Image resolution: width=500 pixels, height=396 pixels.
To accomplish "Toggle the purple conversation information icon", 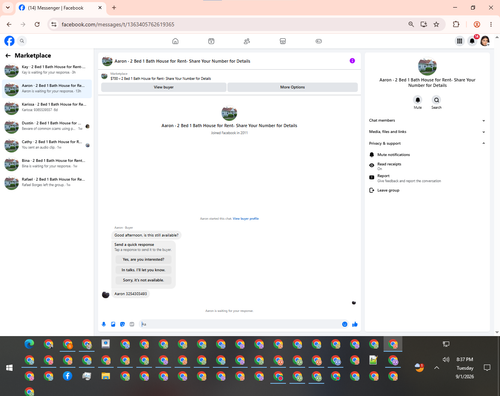I will coord(352,61).
